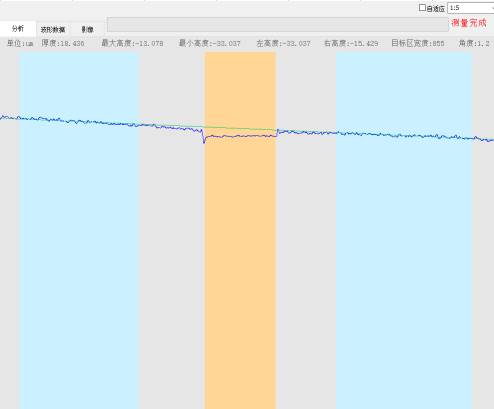Select the orange target region band
This screenshot has width=494, height=409.
click(240, 230)
